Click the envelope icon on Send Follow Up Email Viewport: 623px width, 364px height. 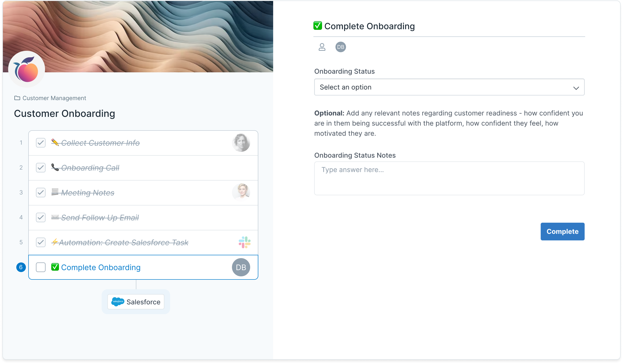(x=55, y=217)
